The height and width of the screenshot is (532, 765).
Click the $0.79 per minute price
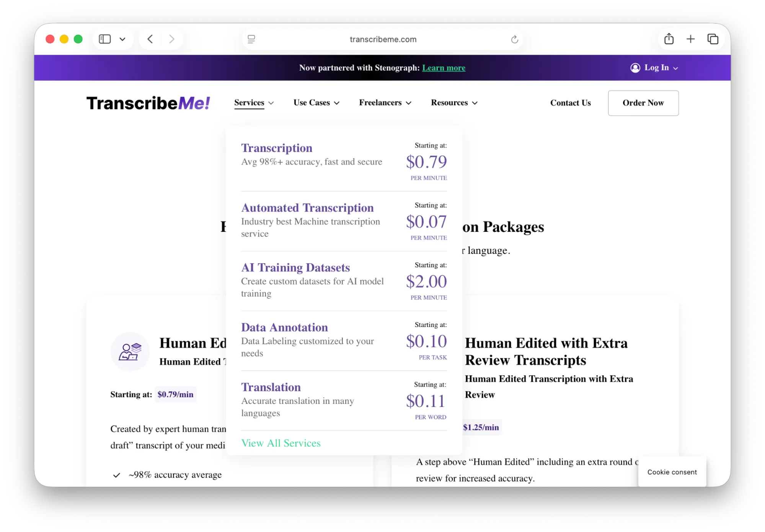click(426, 161)
